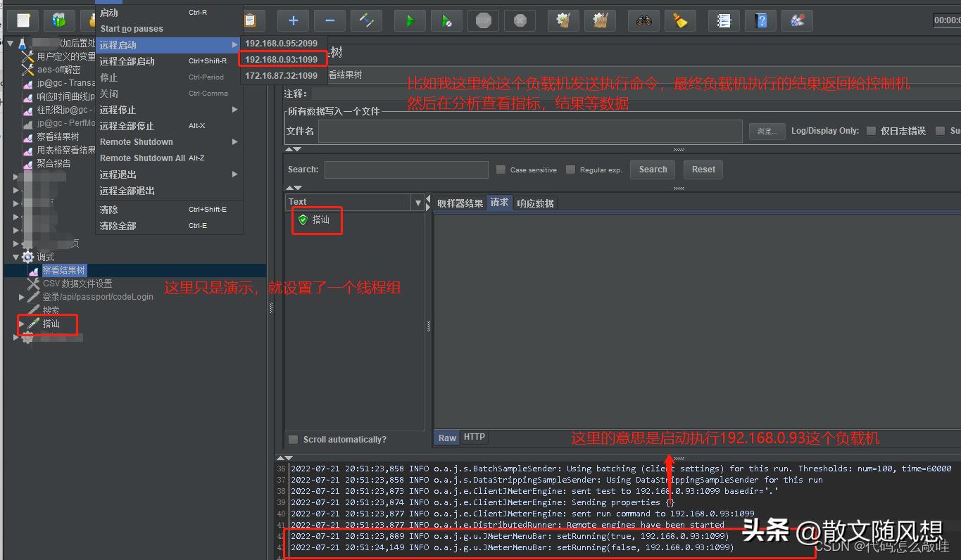Click the Search button
This screenshot has width=961, height=560.
pos(652,169)
